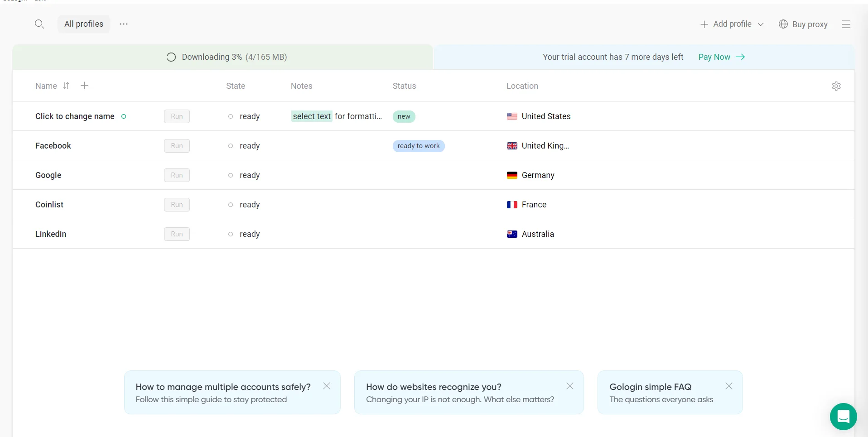The height and width of the screenshot is (437, 868).
Task: Click the download progress spinner
Action: 171,57
